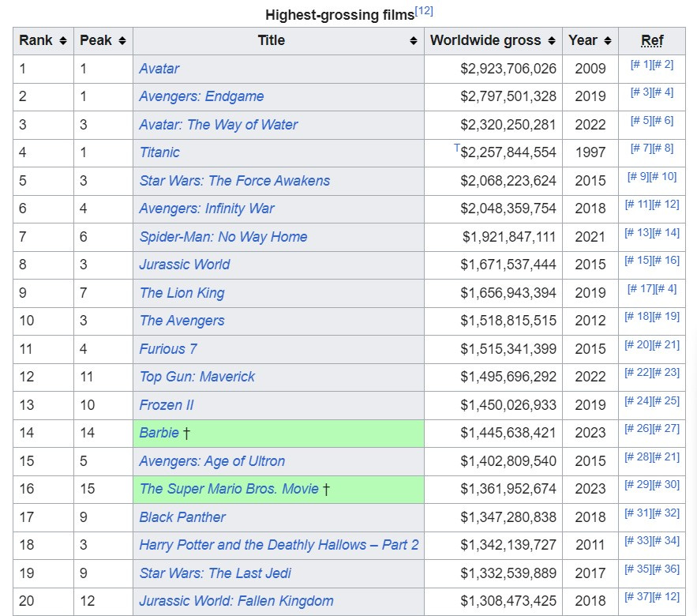Viewport: 697px width, 616px height.
Task: Open Avengers: Age of Ultron link
Action: 212,460
